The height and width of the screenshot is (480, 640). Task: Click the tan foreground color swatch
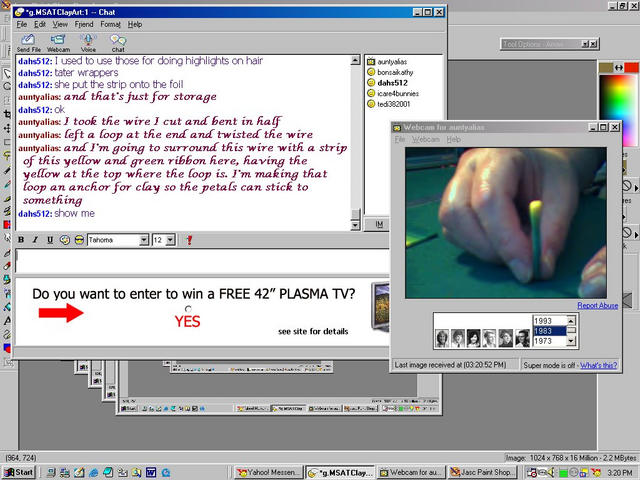pyautogui.click(x=606, y=68)
